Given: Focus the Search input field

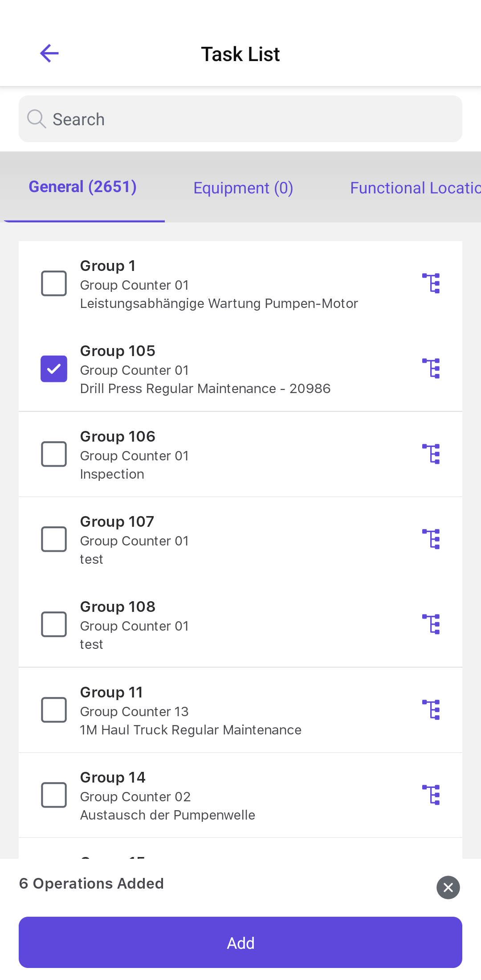Looking at the screenshot, I should click(x=249, y=119).
